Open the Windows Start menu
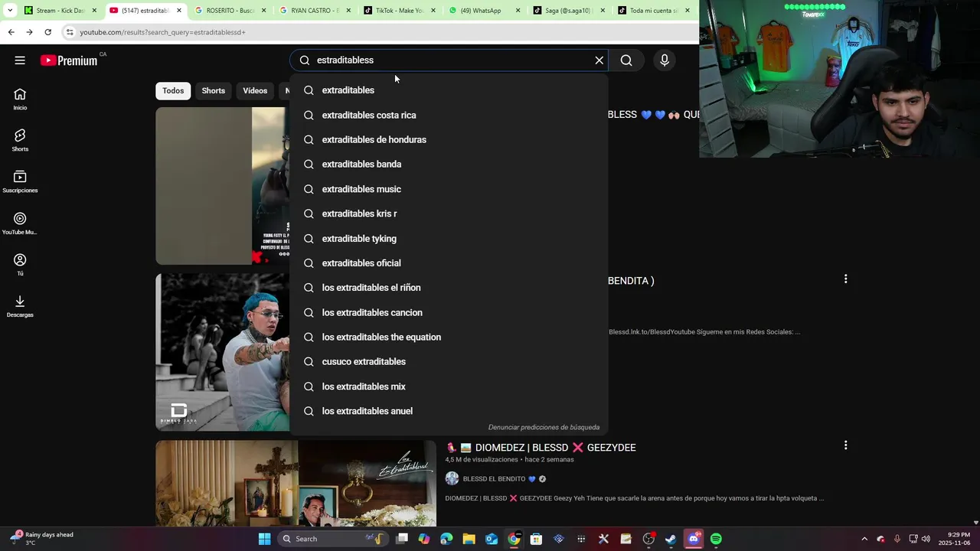The height and width of the screenshot is (551, 980). pyautogui.click(x=264, y=539)
